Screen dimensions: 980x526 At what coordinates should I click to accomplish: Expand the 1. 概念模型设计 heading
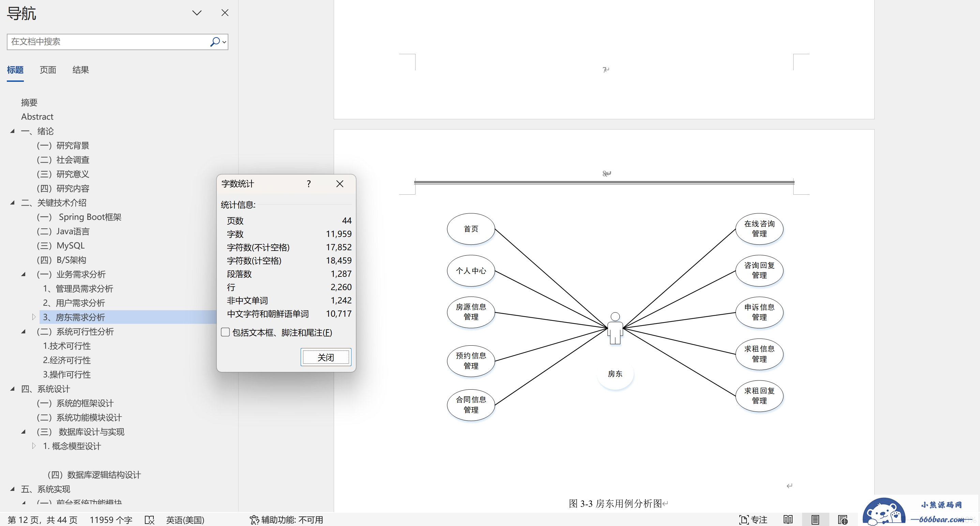(x=34, y=446)
